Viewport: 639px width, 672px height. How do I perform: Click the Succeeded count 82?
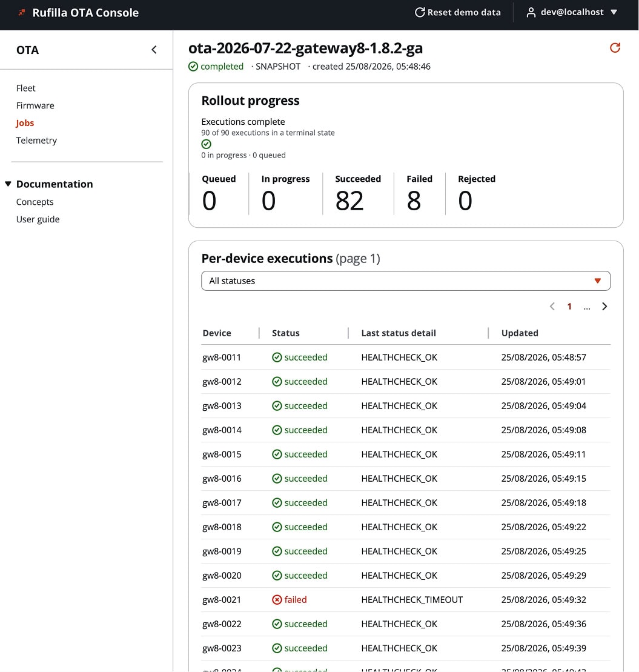[349, 201]
